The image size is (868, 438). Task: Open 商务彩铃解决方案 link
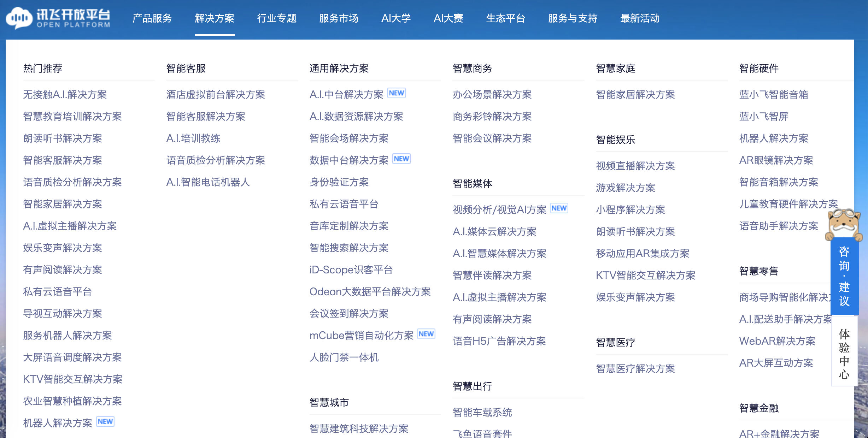tap(492, 117)
